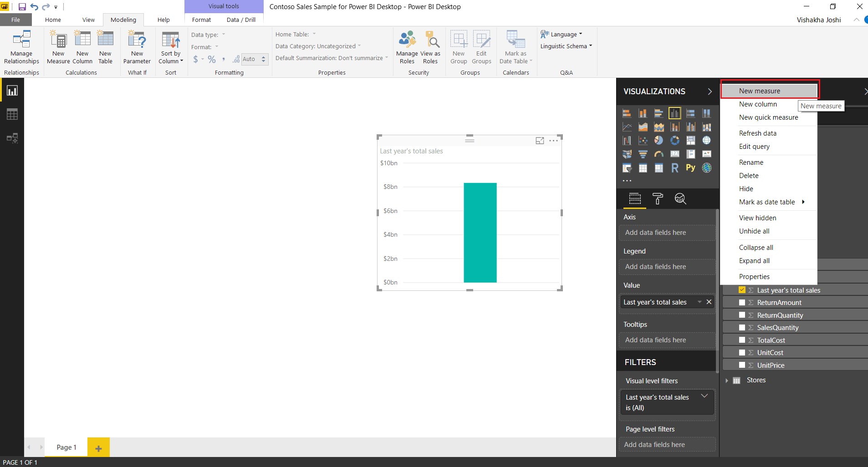Choose the Map visualization icon

706,140
